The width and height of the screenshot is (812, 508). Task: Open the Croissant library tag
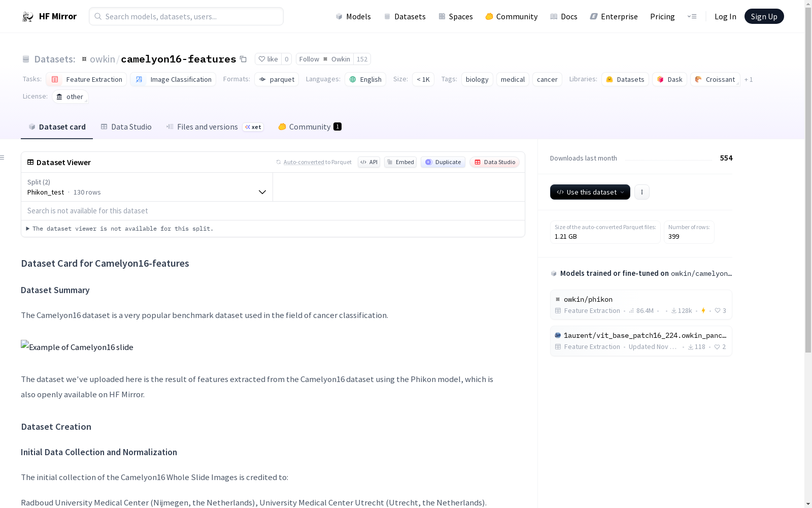pyautogui.click(x=715, y=79)
